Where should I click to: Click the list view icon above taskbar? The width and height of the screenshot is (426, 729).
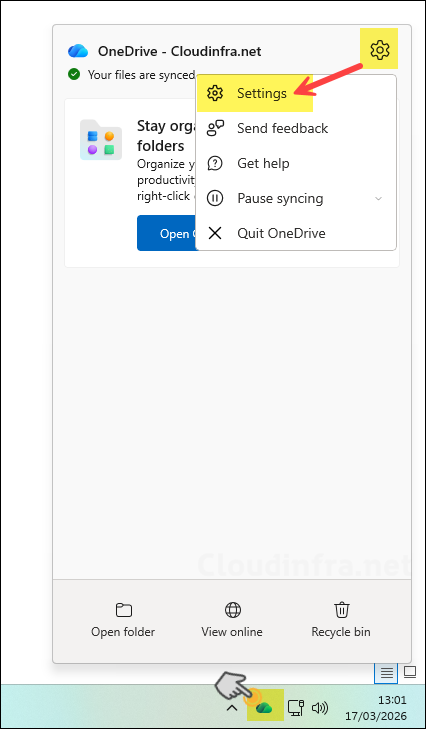click(x=387, y=672)
